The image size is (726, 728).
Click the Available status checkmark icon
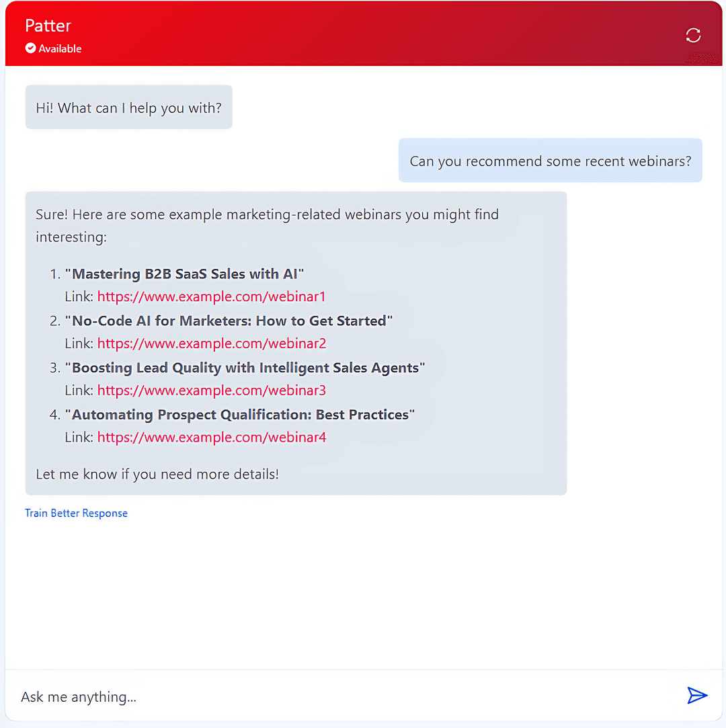pyautogui.click(x=30, y=48)
